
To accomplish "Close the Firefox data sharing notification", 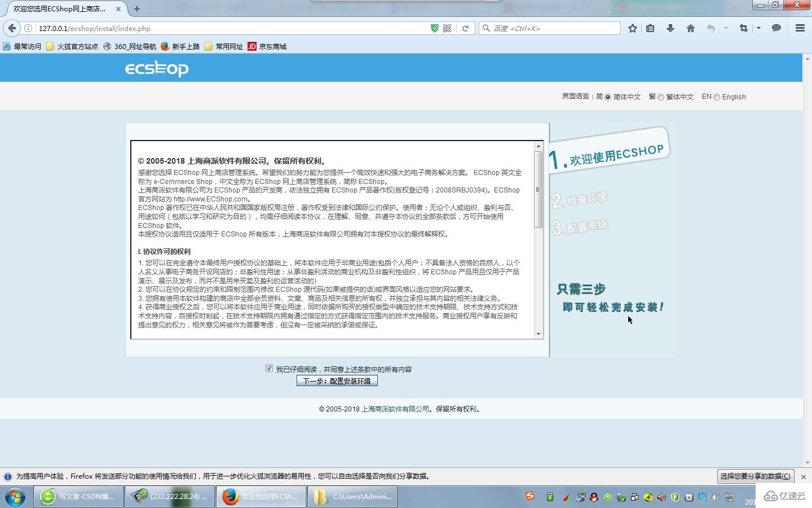I will click(804, 477).
